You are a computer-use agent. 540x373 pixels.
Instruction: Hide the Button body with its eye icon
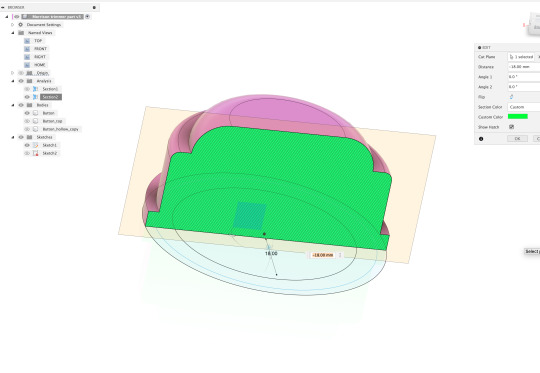27,113
